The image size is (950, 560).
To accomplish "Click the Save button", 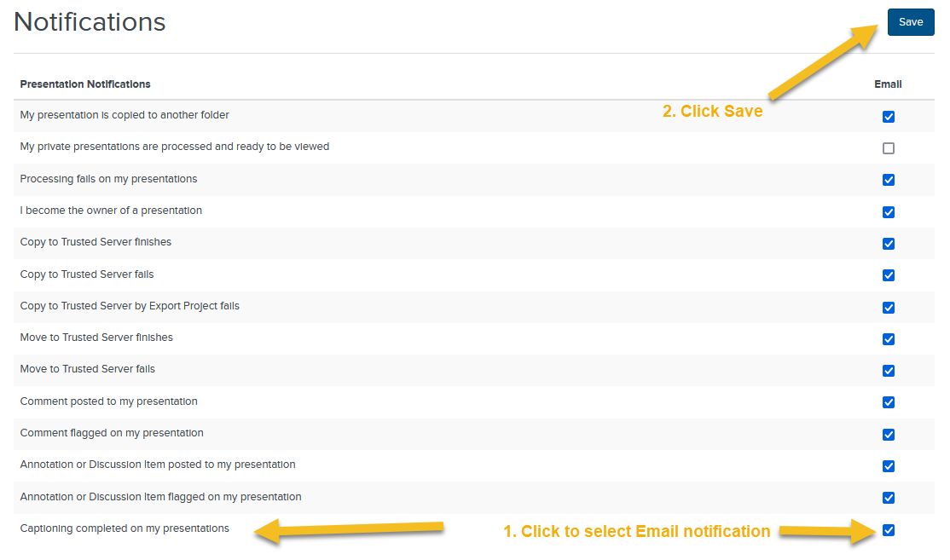I will pyautogui.click(x=910, y=22).
